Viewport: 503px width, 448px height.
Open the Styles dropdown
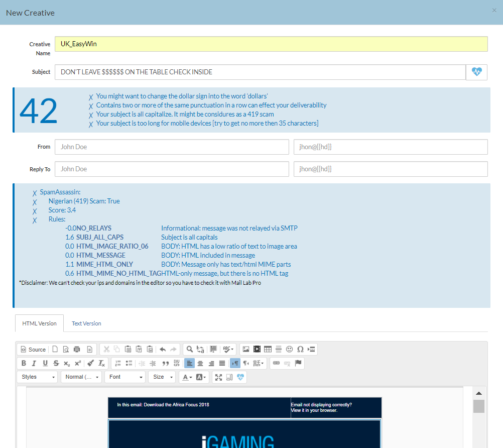pyautogui.click(x=37, y=377)
